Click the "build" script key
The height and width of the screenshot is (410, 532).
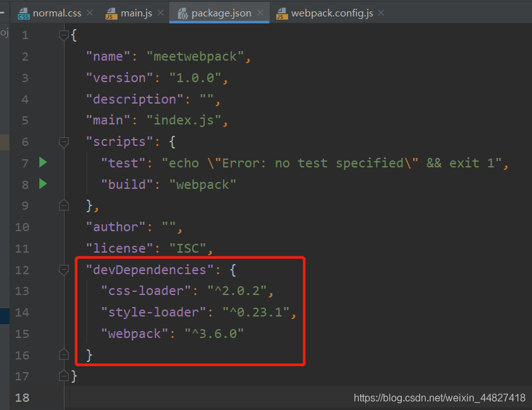click(x=127, y=184)
